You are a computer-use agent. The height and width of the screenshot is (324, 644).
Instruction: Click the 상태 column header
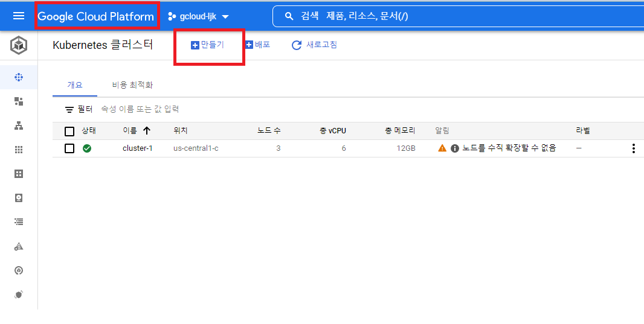click(x=89, y=131)
